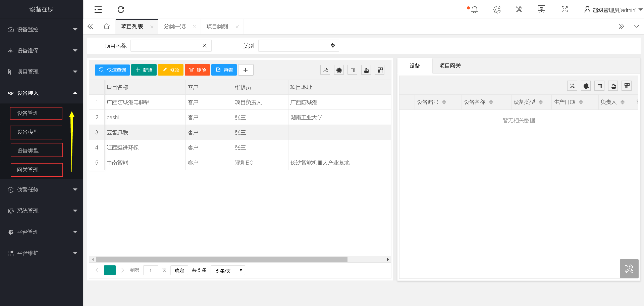Click the crossed-tools icon in the 设备 panel toolbar
The width and height of the screenshot is (644, 306).
572,86
